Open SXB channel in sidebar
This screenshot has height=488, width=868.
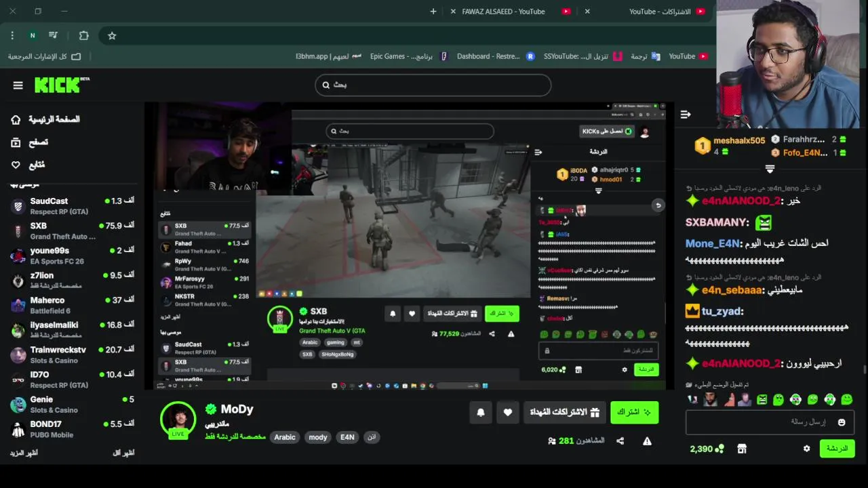tap(72, 230)
